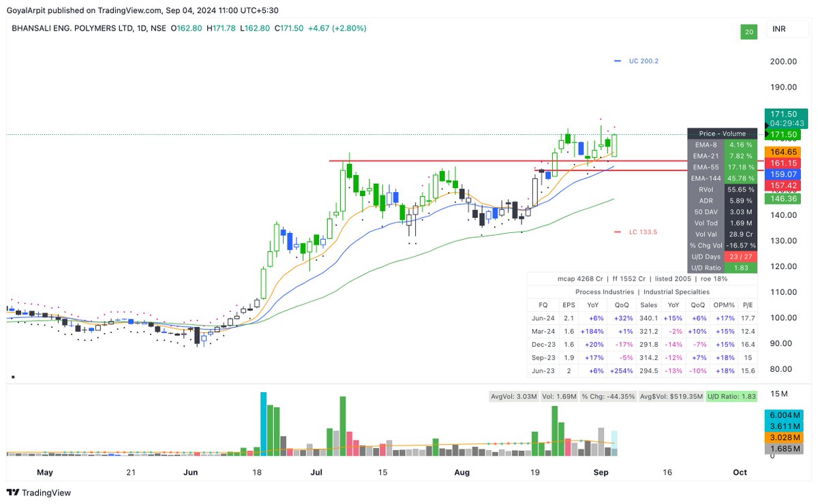The image size is (818, 504).
Task: Click the green 20 badge
Action: pos(749,32)
